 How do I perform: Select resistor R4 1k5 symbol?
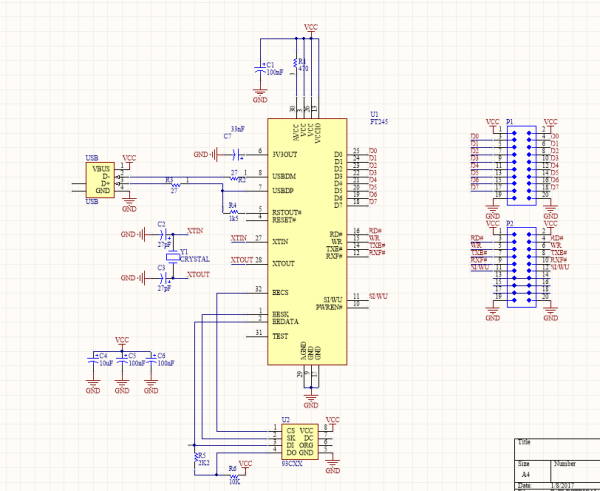coord(233,213)
